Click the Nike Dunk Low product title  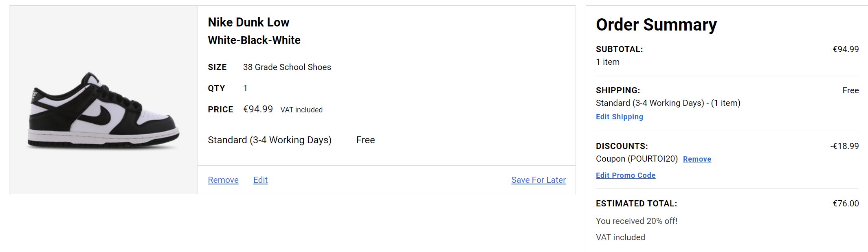[x=248, y=22]
